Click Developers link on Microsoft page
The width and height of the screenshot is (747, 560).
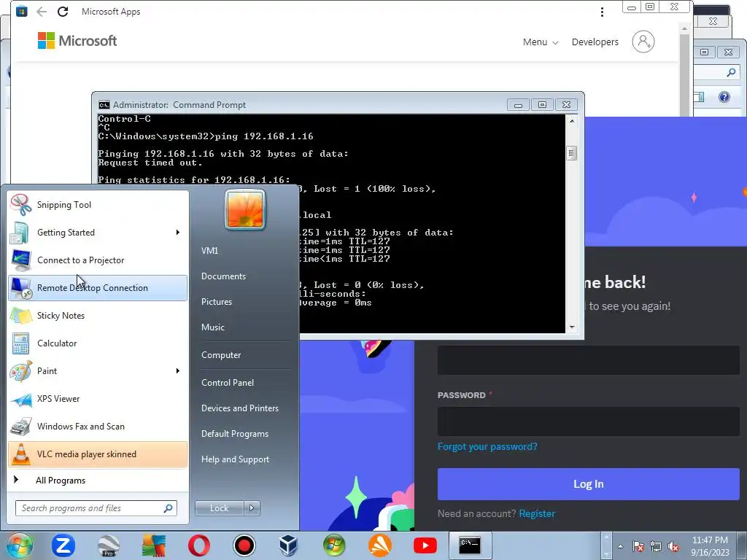tap(595, 42)
